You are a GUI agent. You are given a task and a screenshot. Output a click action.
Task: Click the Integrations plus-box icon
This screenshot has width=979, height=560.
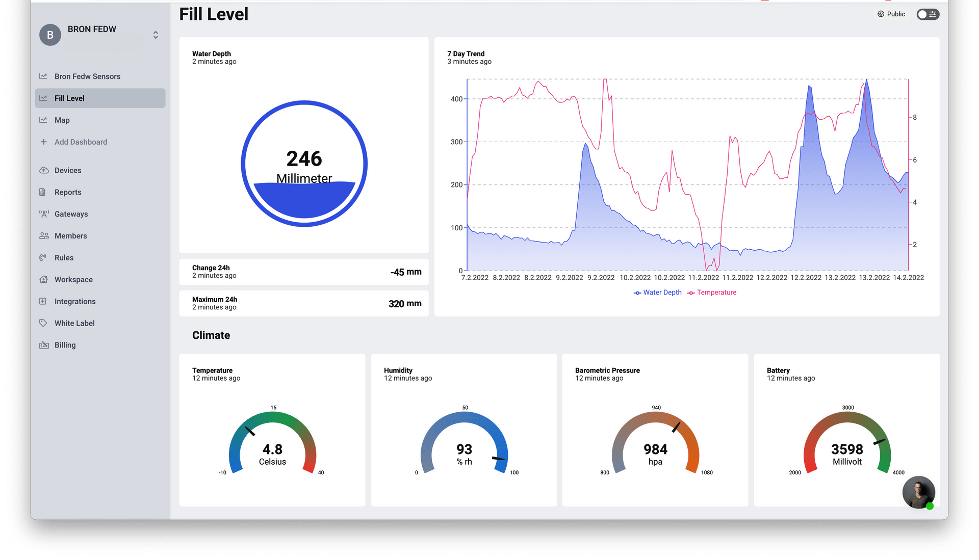[43, 302]
